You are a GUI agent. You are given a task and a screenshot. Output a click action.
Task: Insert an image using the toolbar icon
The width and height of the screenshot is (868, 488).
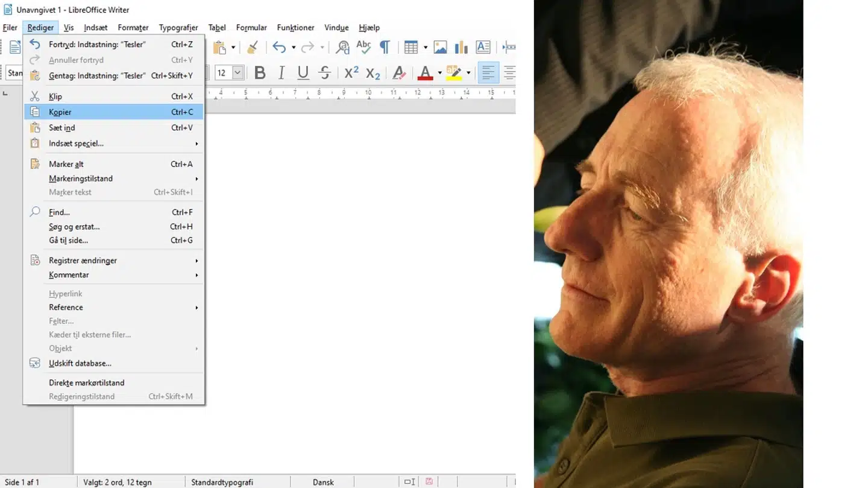tap(440, 46)
